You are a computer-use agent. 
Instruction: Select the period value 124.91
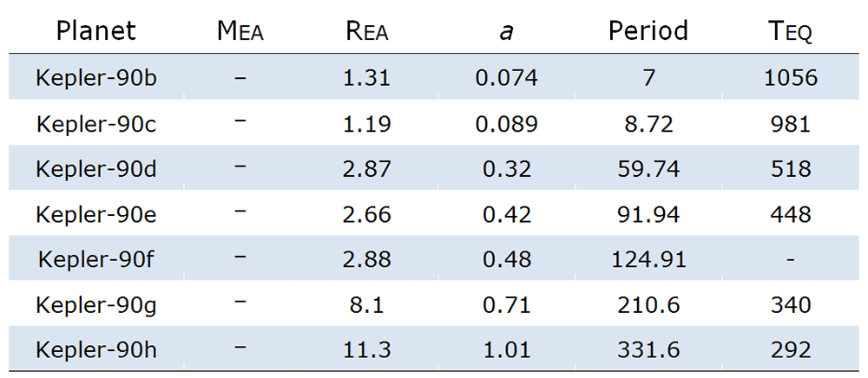pos(648,259)
